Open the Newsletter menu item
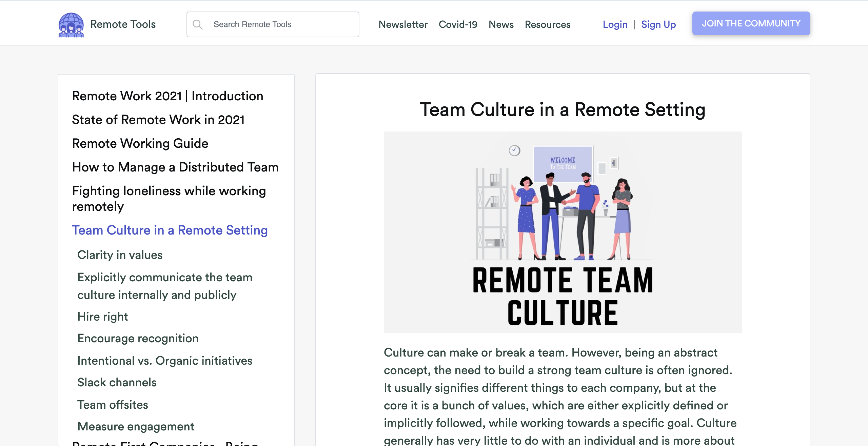Viewport: 868px width, 446px height. (x=403, y=24)
